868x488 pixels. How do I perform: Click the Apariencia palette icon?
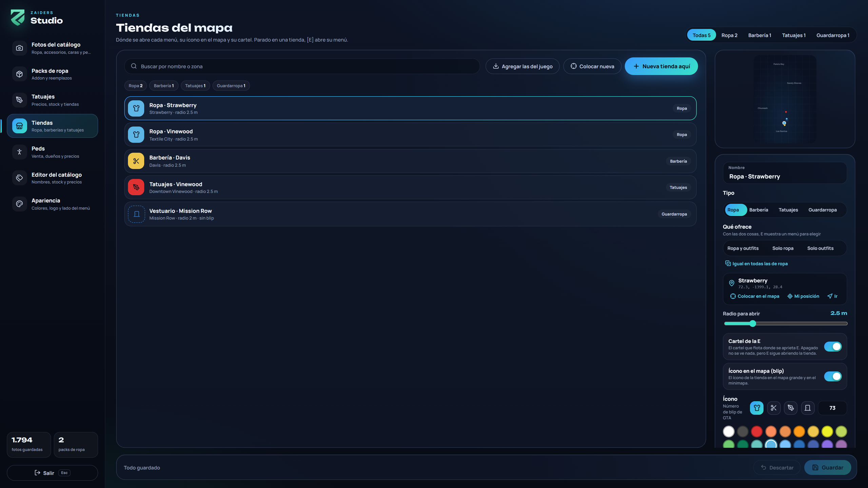click(19, 204)
